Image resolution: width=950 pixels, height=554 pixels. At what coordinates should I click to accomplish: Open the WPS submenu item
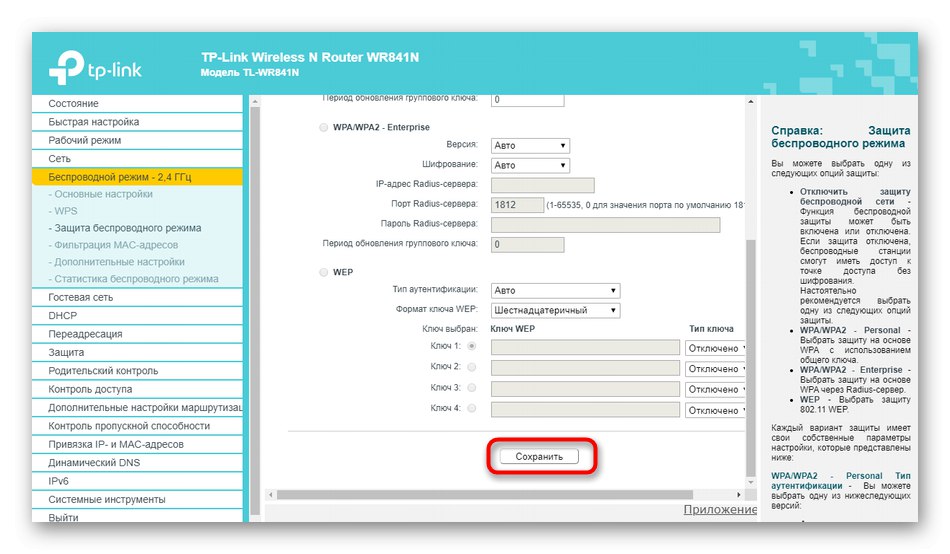pyautogui.click(x=63, y=211)
